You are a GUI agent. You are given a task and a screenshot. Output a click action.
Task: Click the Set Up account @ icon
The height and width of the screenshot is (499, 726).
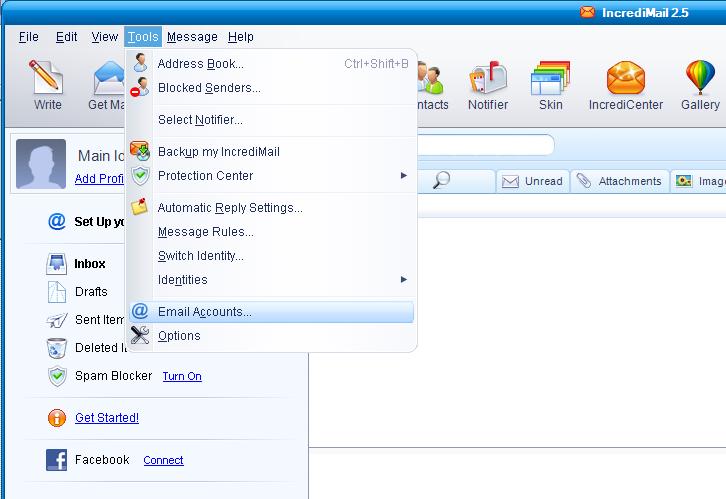[57, 221]
